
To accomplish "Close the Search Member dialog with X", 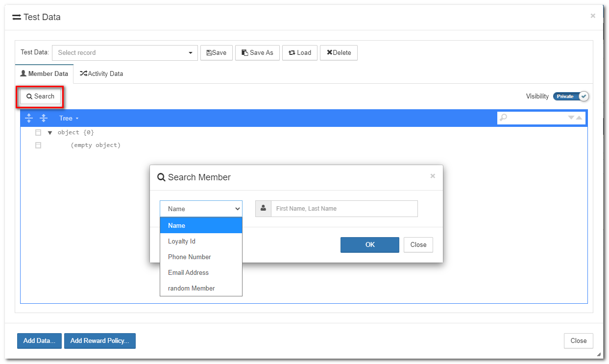I will (x=433, y=176).
